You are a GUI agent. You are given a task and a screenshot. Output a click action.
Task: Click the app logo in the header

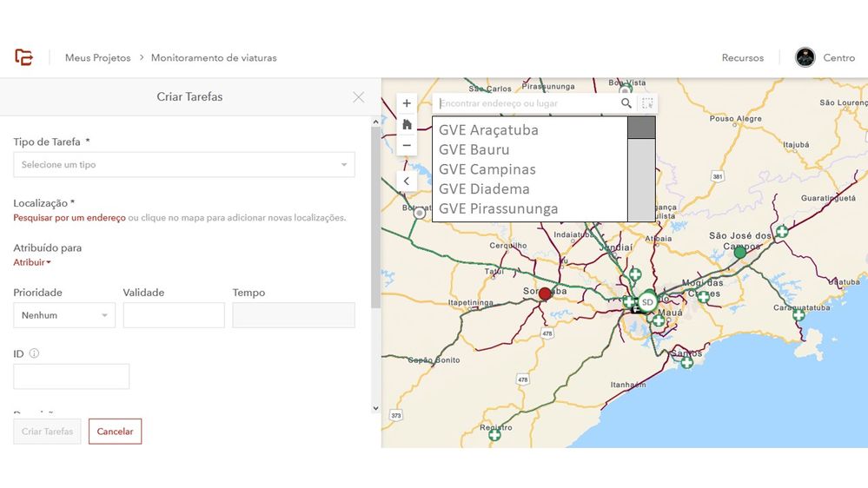[24, 57]
